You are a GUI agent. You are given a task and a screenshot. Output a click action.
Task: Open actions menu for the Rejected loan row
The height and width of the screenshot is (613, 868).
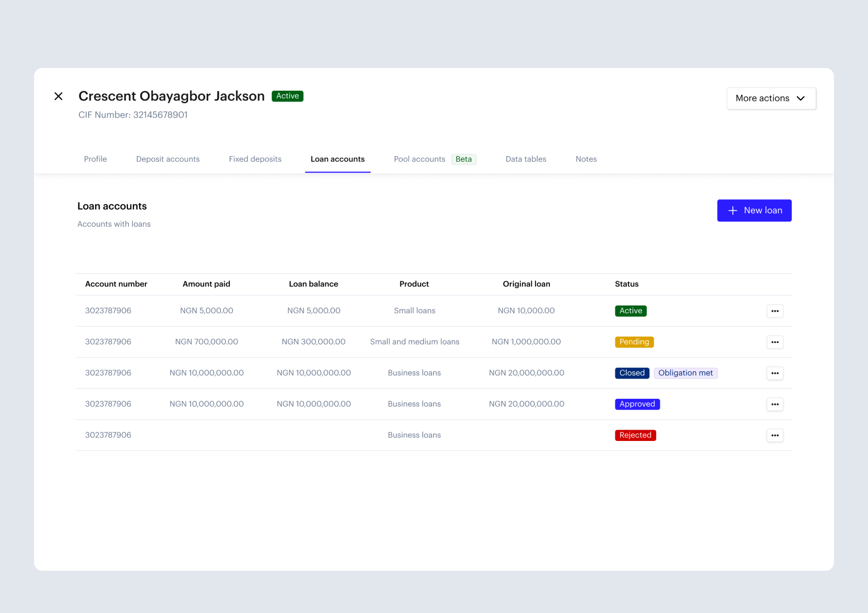(x=775, y=435)
